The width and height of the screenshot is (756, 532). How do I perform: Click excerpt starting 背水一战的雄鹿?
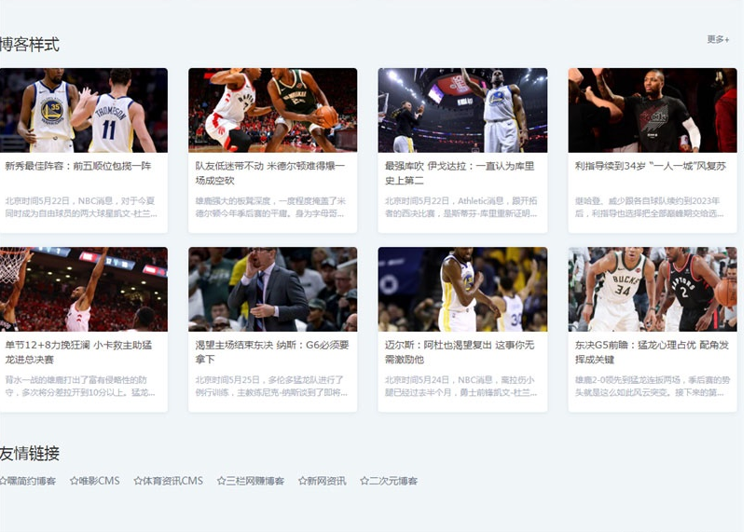tap(80, 386)
